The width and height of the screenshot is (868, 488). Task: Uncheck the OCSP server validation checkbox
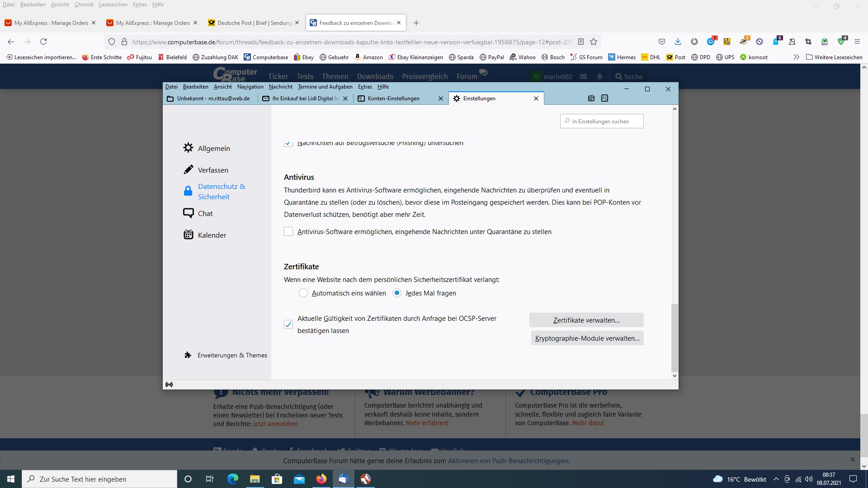(288, 324)
